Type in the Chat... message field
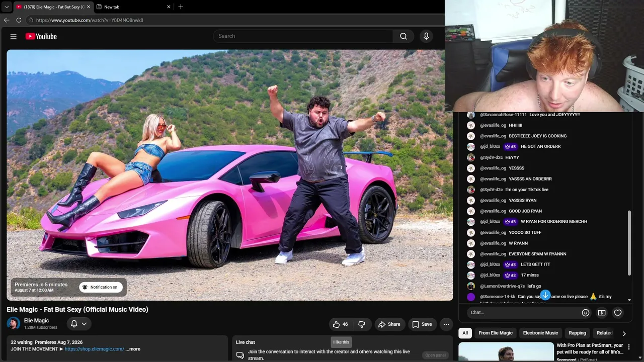The image size is (644, 362). [x=523, y=313]
